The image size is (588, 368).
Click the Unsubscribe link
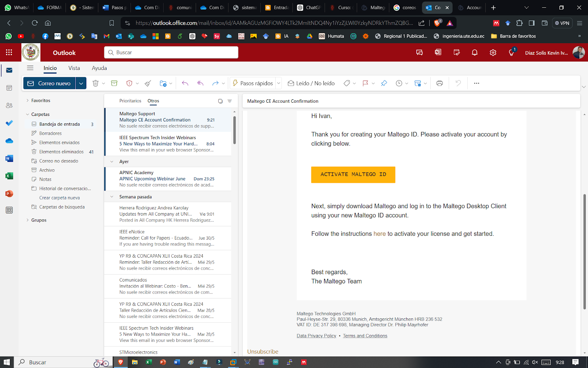(263, 351)
